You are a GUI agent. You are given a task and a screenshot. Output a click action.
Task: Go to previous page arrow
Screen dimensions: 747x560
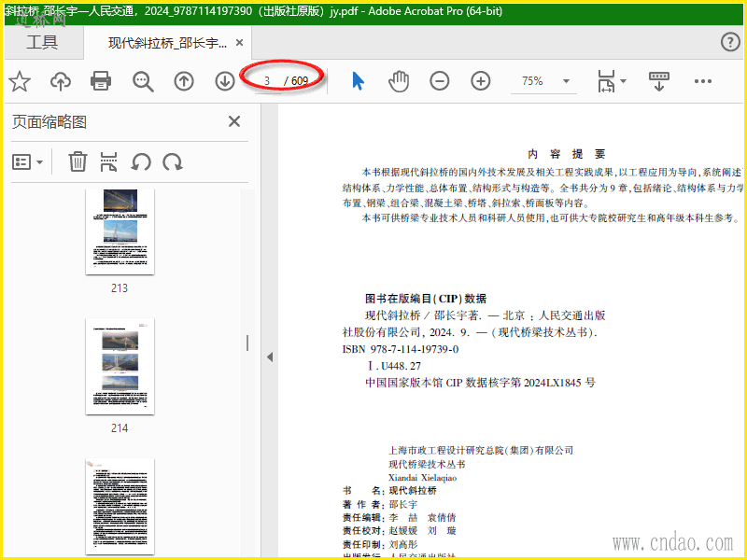pos(184,82)
